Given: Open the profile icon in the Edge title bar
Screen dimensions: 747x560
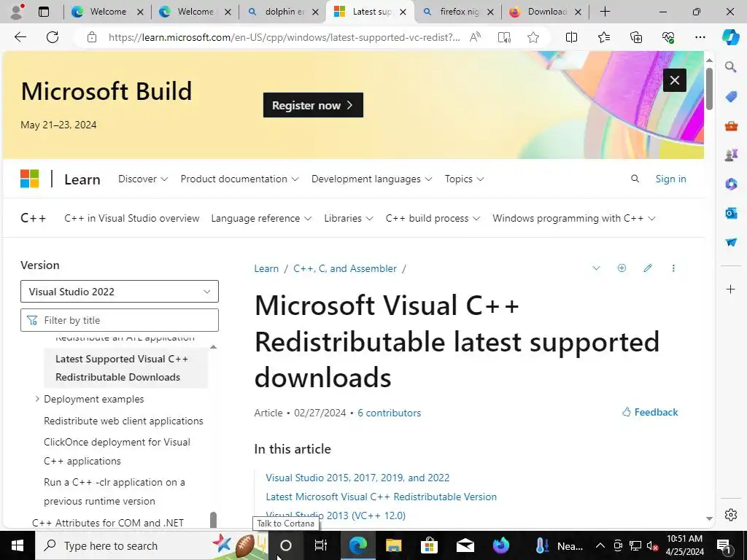Looking at the screenshot, I should [x=17, y=12].
